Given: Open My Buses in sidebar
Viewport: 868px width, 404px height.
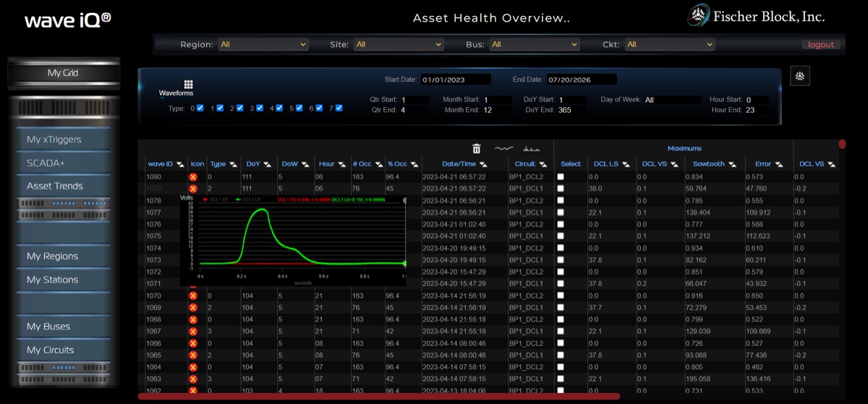Looking at the screenshot, I should 64,327.
